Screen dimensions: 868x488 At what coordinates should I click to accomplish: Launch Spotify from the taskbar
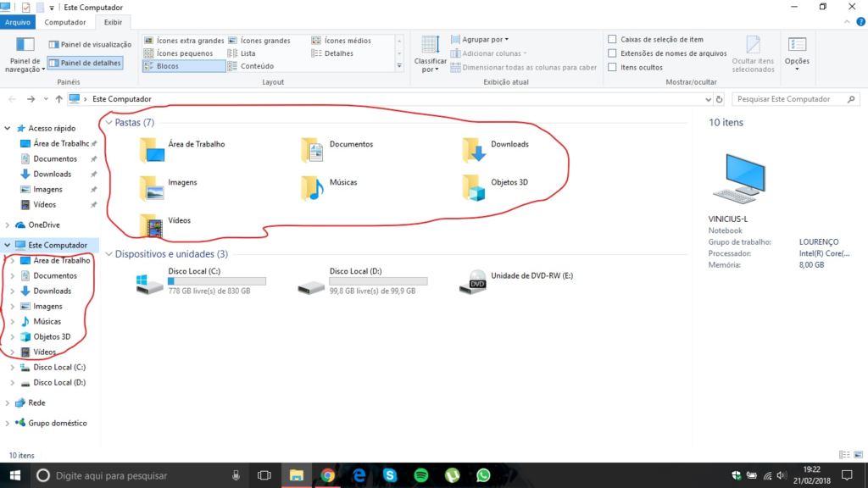coord(421,475)
